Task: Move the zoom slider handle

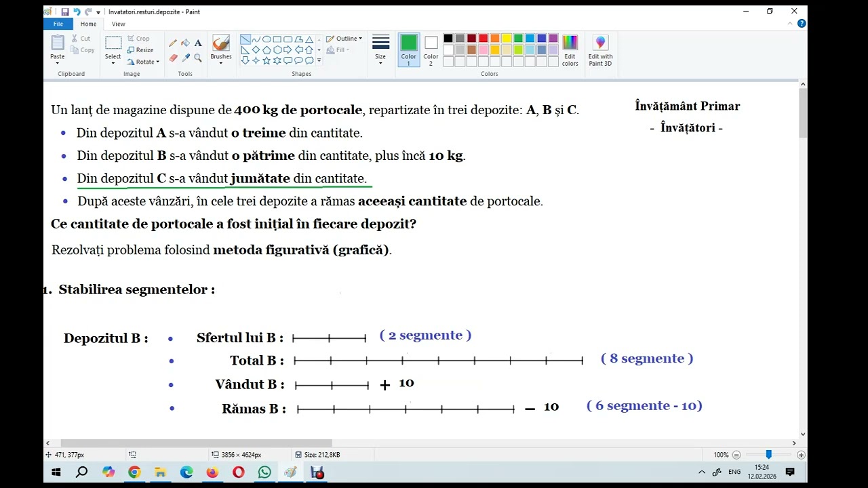Action: 768,455
